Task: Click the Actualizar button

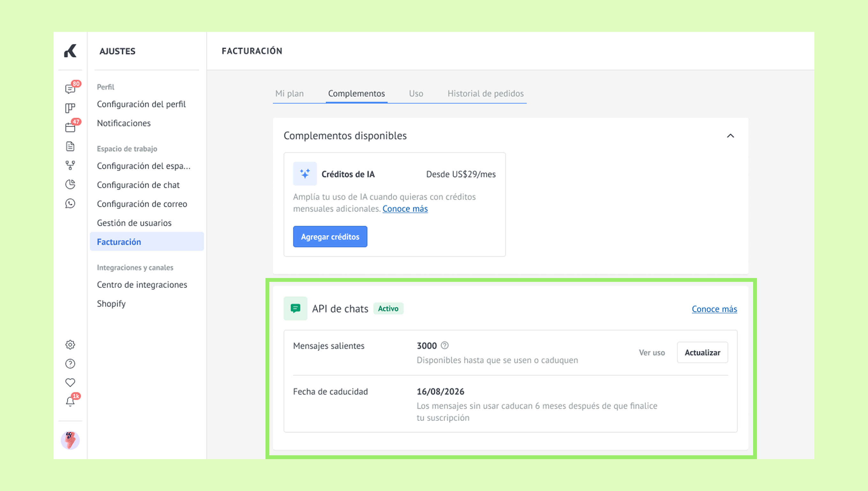Action: [x=702, y=352]
